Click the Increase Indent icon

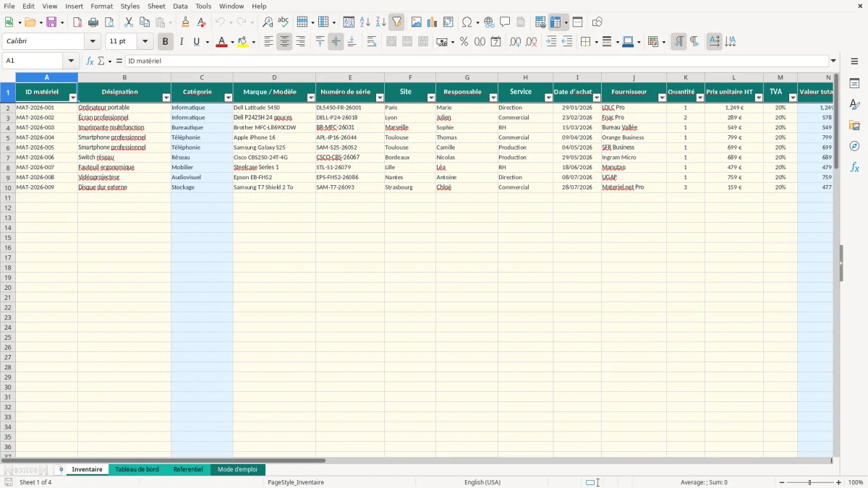pos(552,42)
